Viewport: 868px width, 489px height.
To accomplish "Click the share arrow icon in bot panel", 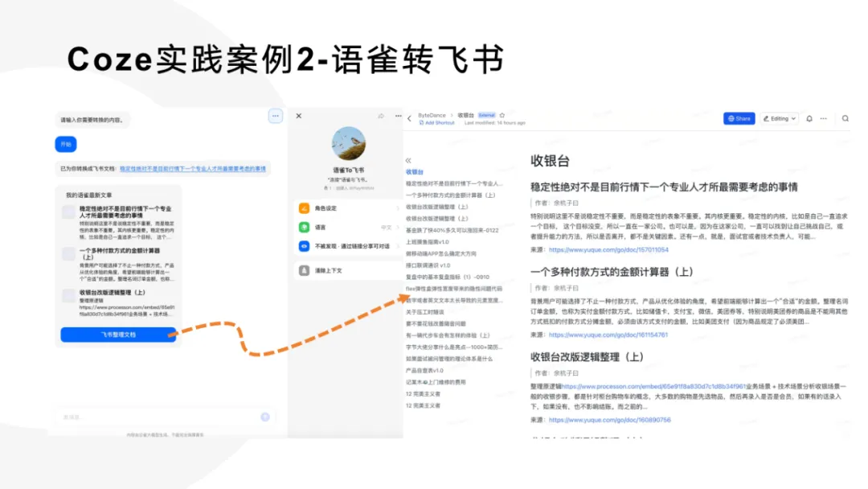I will pos(381,116).
